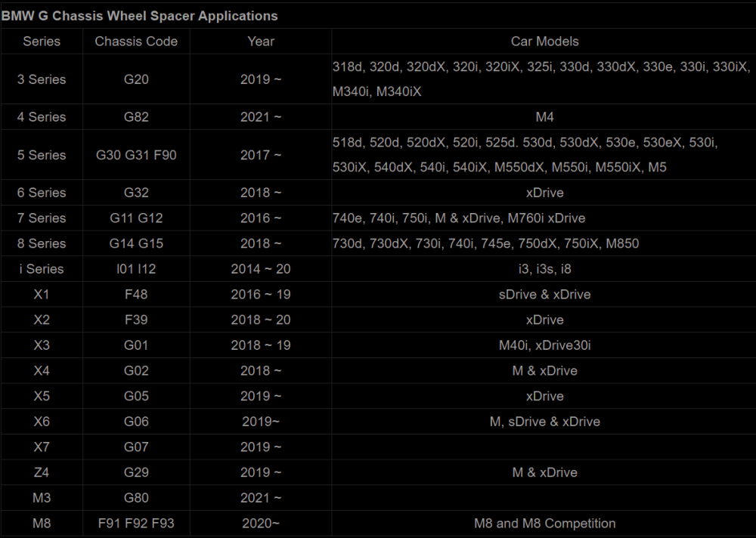
Task: Click chassis code 'G32'
Action: 136,193
